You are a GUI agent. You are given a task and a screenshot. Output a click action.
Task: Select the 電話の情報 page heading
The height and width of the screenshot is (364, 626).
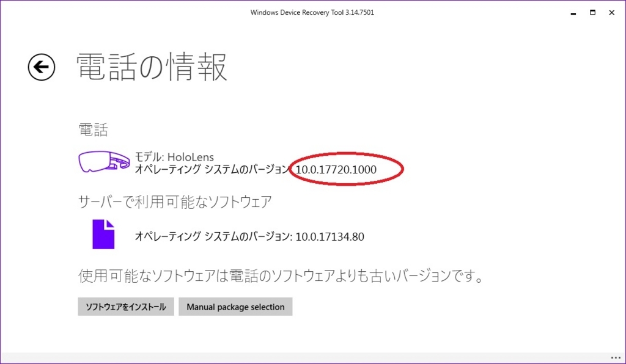tap(152, 67)
